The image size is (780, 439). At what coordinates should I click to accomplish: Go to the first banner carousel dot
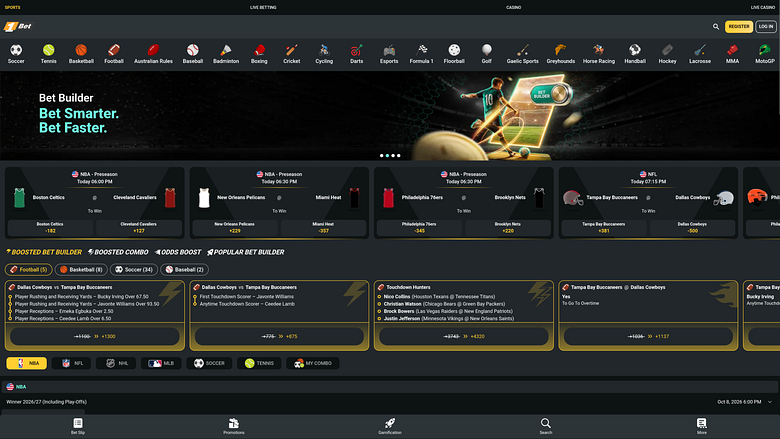[382, 156]
